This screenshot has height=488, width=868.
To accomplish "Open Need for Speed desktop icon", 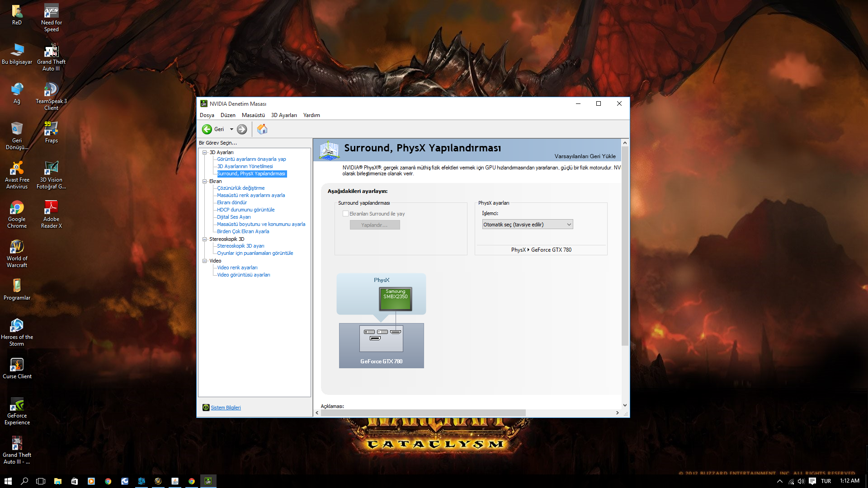I will 52,18.
